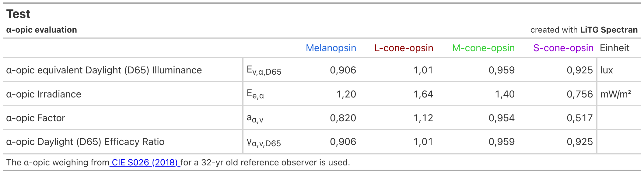
Task: Open the CIE S026 (2018) link
Action: (145, 162)
